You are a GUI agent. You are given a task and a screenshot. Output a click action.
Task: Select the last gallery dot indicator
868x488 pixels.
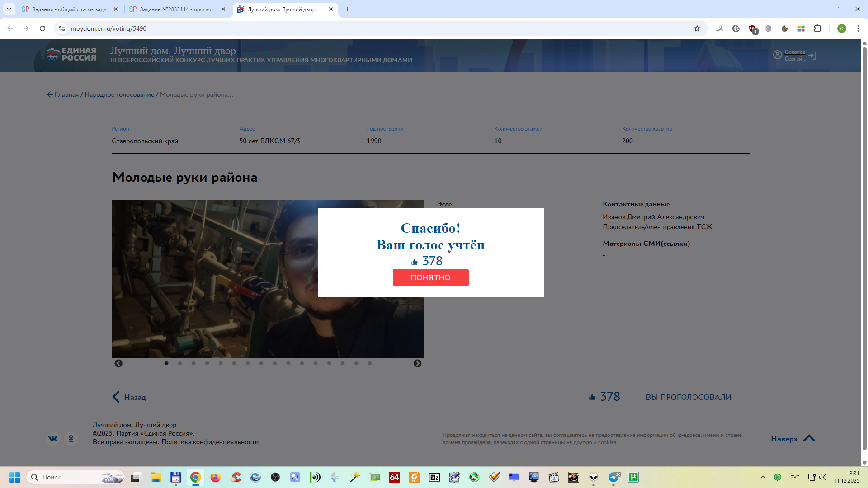pyautogui.click(x=370, y=363)
